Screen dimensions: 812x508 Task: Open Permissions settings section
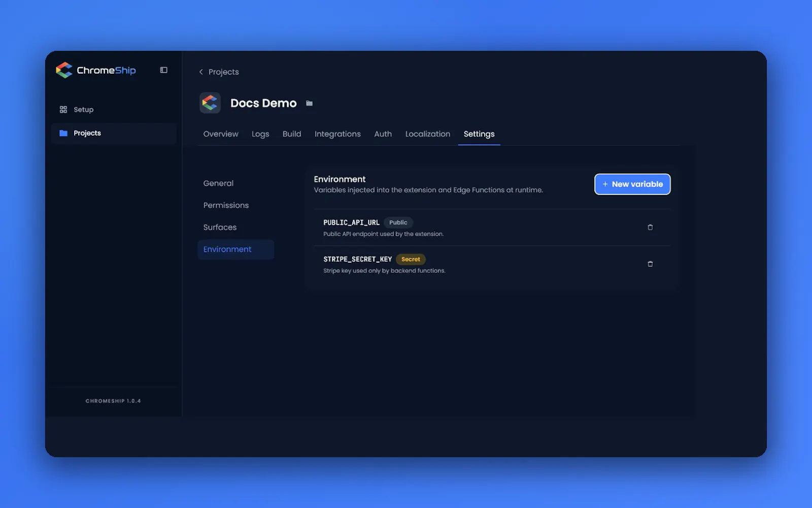pos(226,205)
